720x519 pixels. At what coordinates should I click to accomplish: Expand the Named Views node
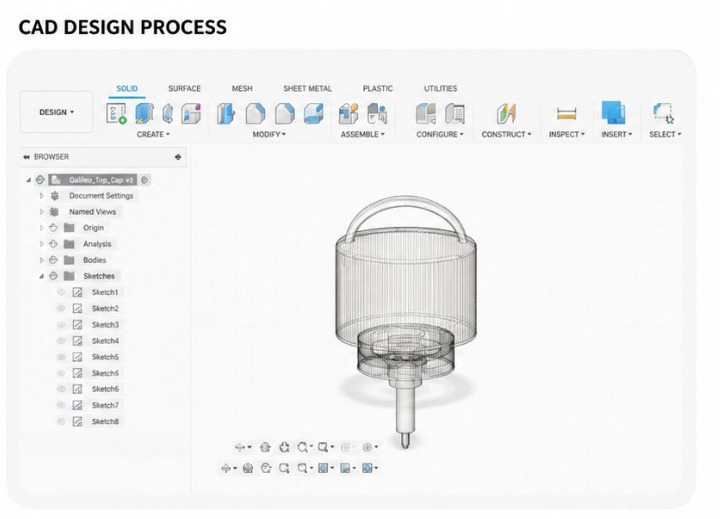(x=41, y=212)
